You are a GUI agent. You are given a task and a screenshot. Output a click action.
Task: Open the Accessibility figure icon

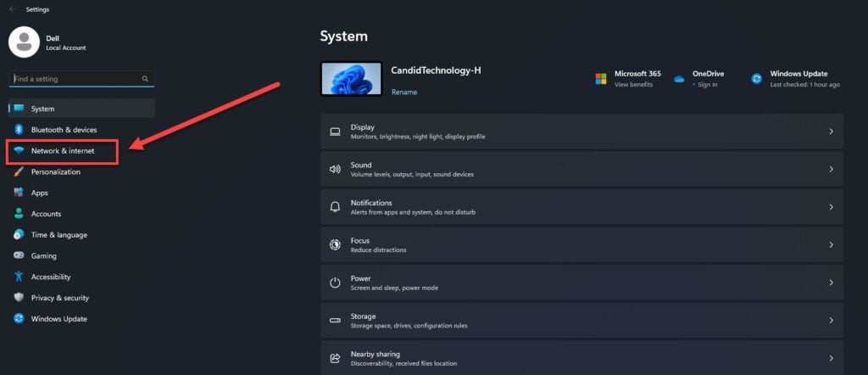[19, 277]
